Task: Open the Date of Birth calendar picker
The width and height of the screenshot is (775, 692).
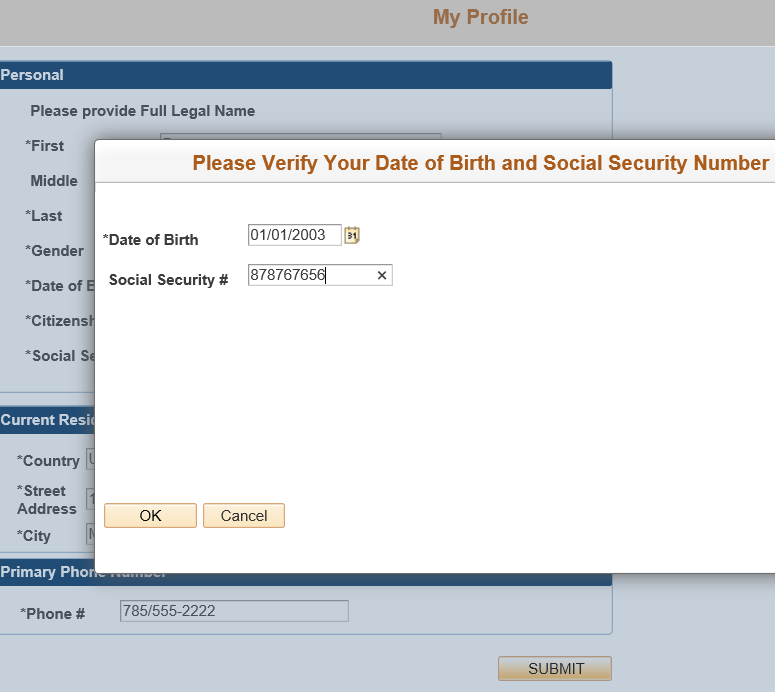Action: pos(352,235)
